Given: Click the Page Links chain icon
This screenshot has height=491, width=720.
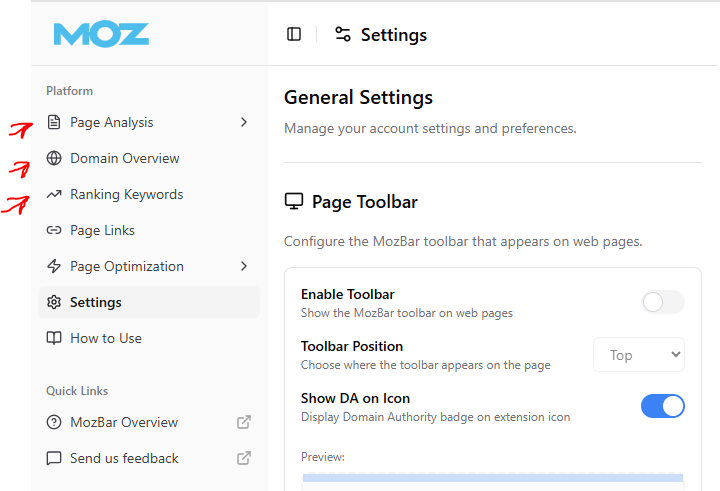Looking at the screenshot, I should (x=54, y=230).
